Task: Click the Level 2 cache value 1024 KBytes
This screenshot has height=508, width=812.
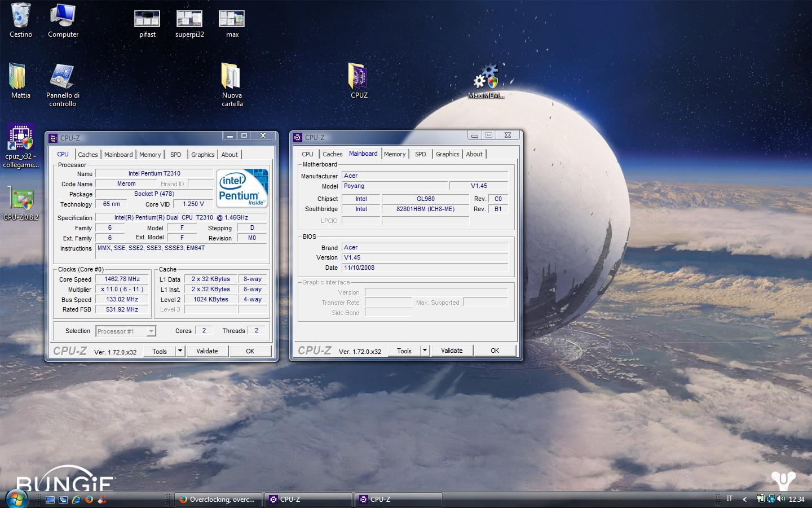Action: coord(211,299)
